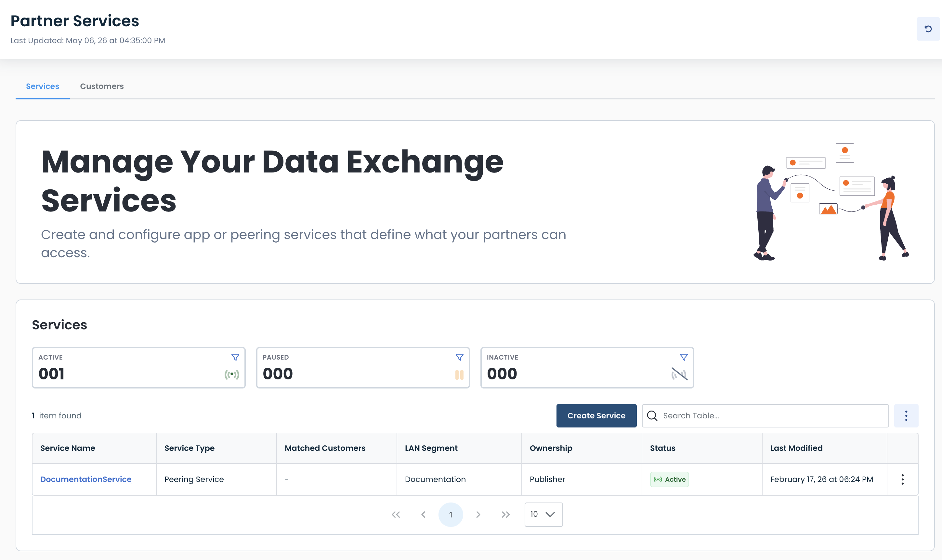Click the Active count card showing 001

(x=138, y=368)
